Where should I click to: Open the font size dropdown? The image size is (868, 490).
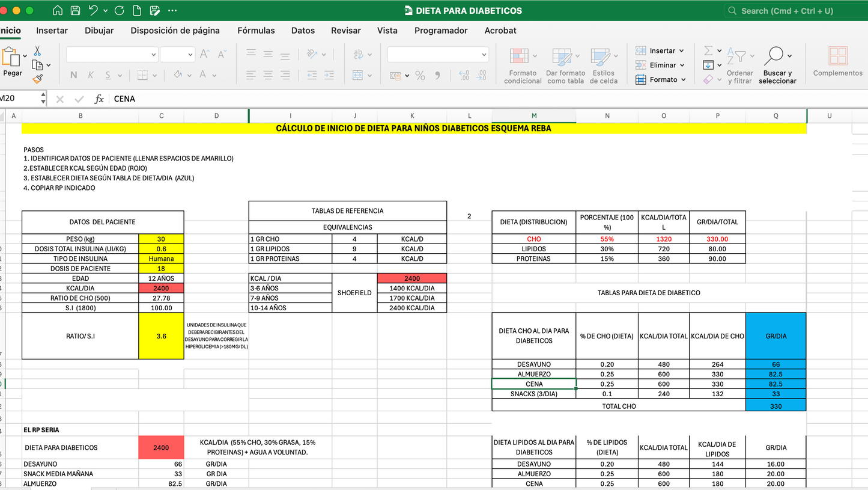190,55
